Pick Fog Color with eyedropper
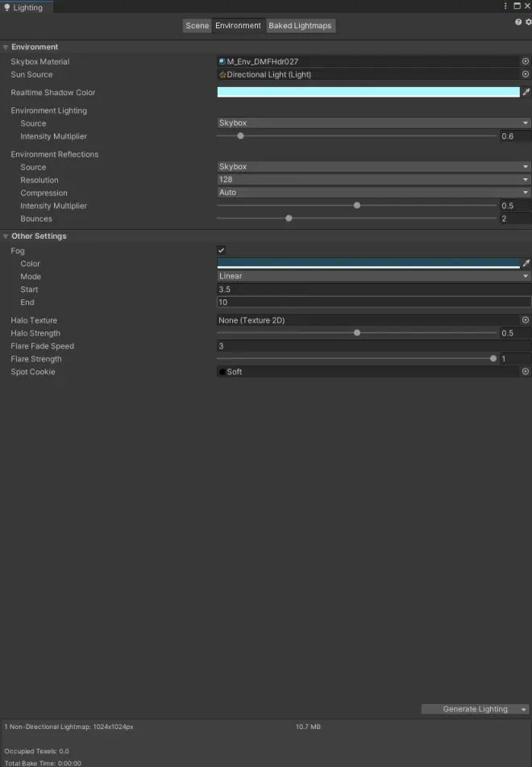The width and height of the screenshot is (532, 767). pos(526,263)
